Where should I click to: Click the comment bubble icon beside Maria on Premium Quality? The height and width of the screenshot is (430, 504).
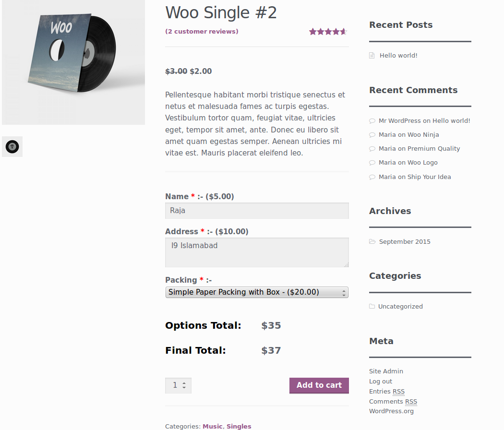372,149
